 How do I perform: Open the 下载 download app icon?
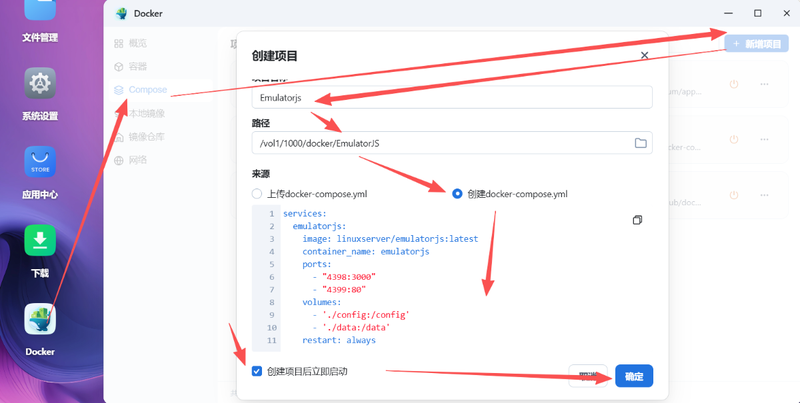click(x=40, y=241)
